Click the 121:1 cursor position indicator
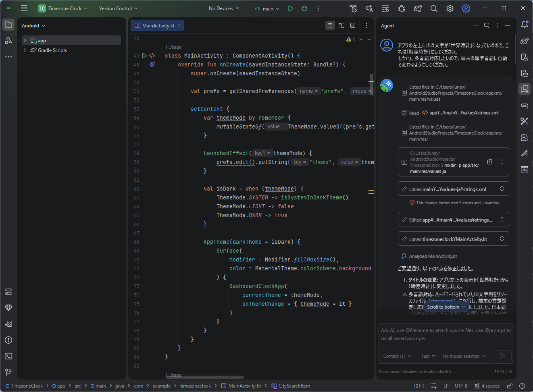 [x=419, y=386]
